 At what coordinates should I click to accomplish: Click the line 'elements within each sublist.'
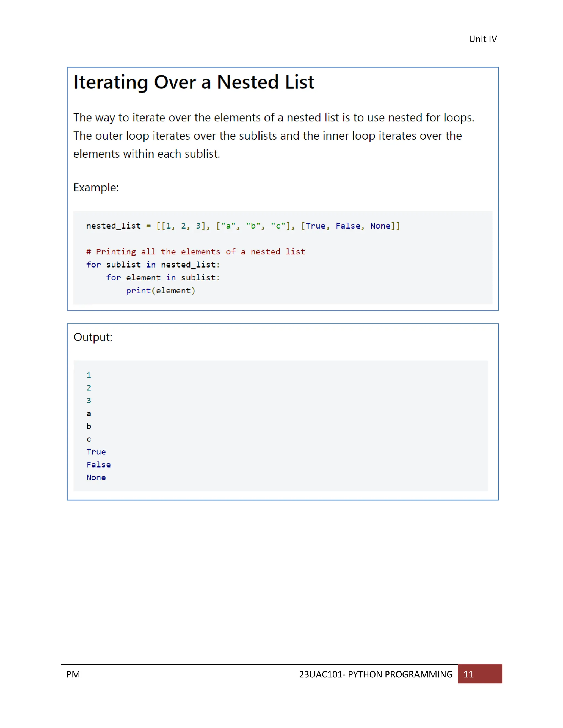pyautogui.click(x=147, y=154)
